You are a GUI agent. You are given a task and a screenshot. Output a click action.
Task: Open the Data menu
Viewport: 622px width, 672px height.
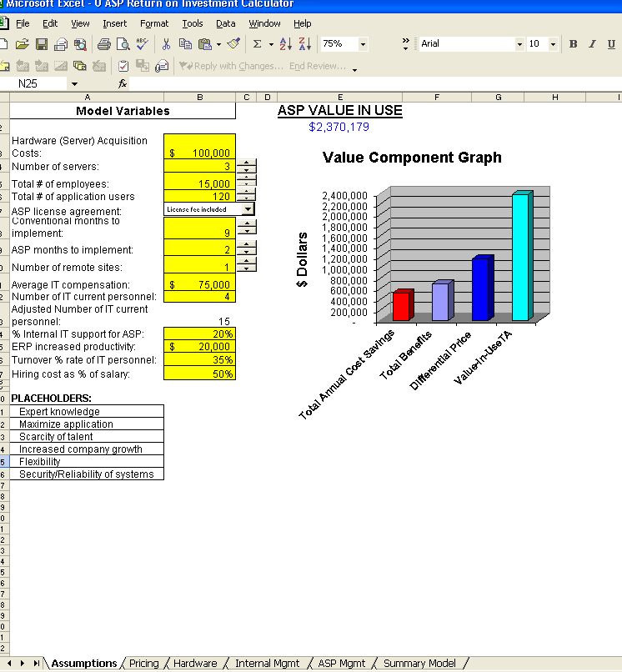coord(225,23)
